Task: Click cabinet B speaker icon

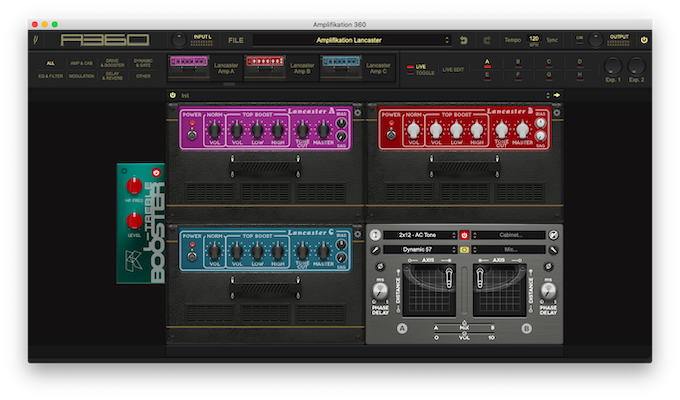Action: [x=553, y=235]
